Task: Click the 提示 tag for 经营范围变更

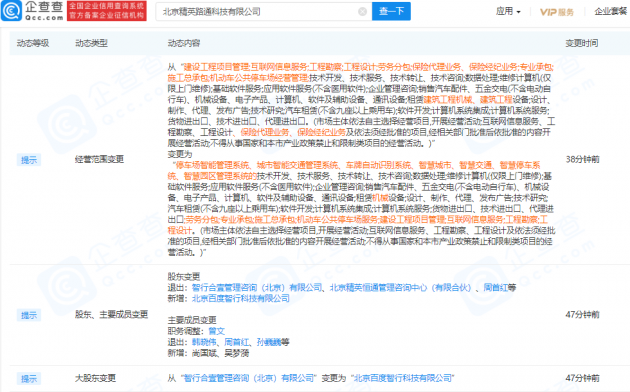Action: tap(29, 160)
